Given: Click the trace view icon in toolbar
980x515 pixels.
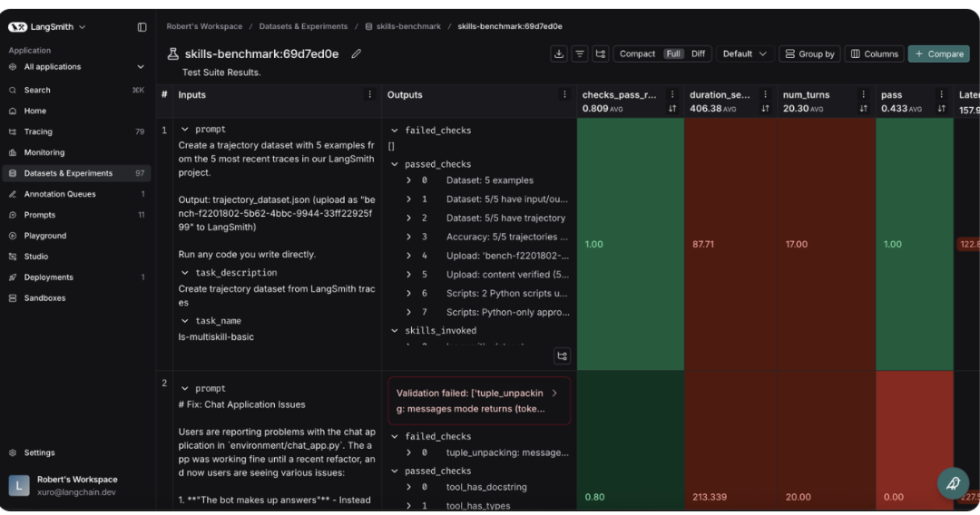Looking at the screenshot, I should click(600, 53).
